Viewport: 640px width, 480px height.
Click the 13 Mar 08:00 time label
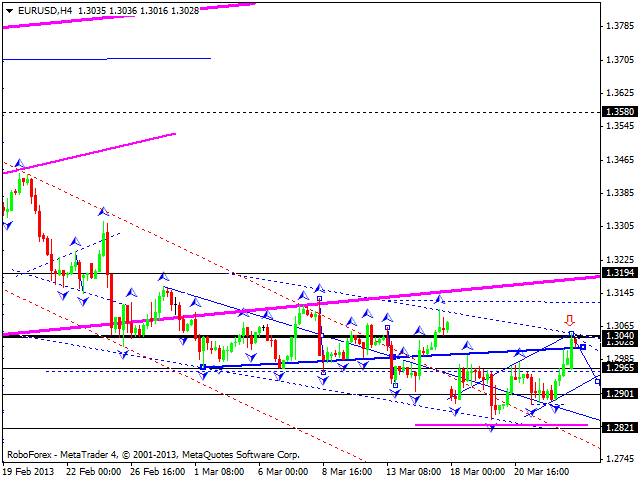coord(415,470)
